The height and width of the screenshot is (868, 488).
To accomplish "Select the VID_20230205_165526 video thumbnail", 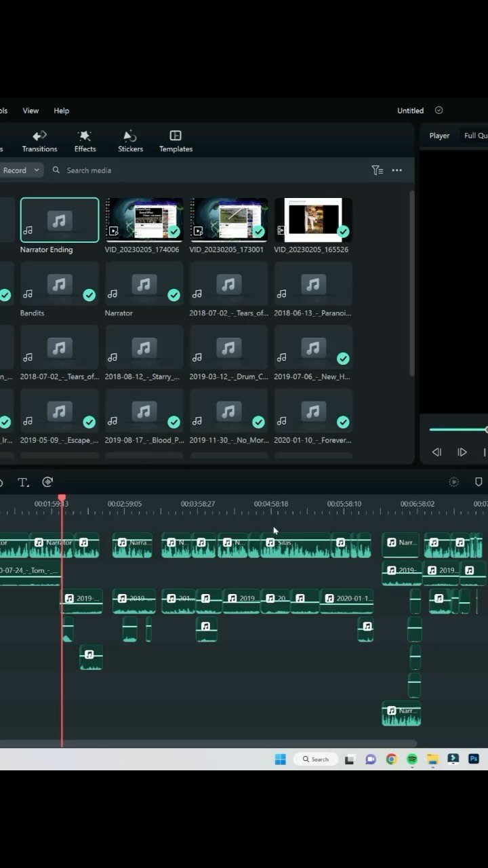I will click(313, 220).
